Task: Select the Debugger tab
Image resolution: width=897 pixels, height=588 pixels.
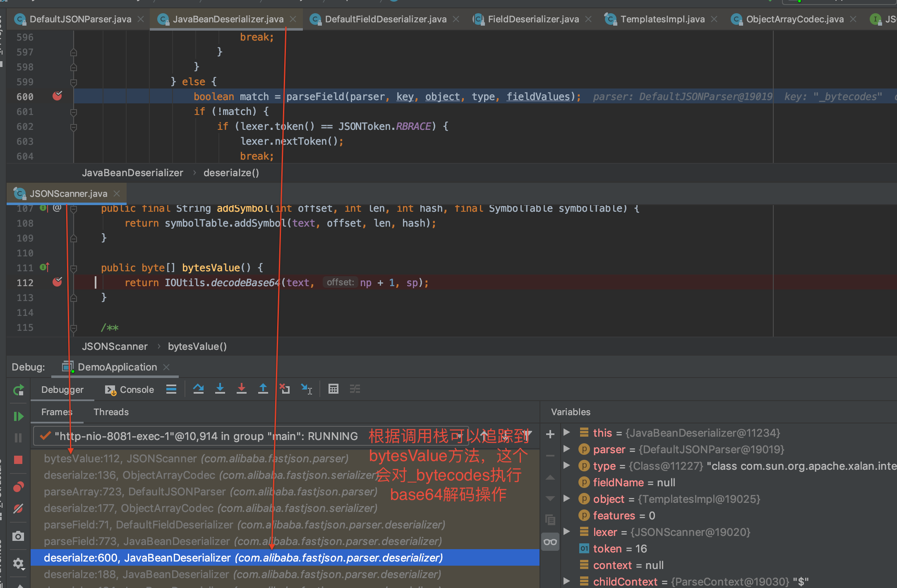Action: click(62, 390)
